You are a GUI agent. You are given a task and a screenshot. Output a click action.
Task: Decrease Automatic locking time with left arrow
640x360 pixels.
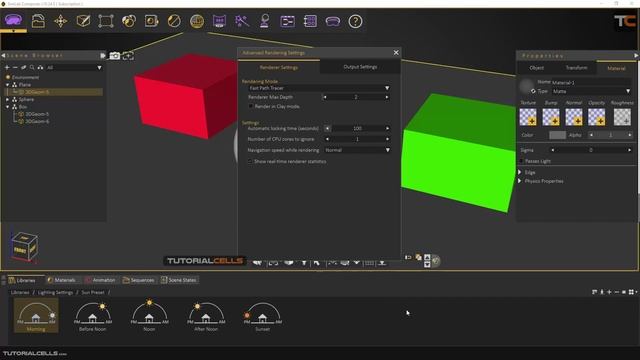[x=327, y=128]
